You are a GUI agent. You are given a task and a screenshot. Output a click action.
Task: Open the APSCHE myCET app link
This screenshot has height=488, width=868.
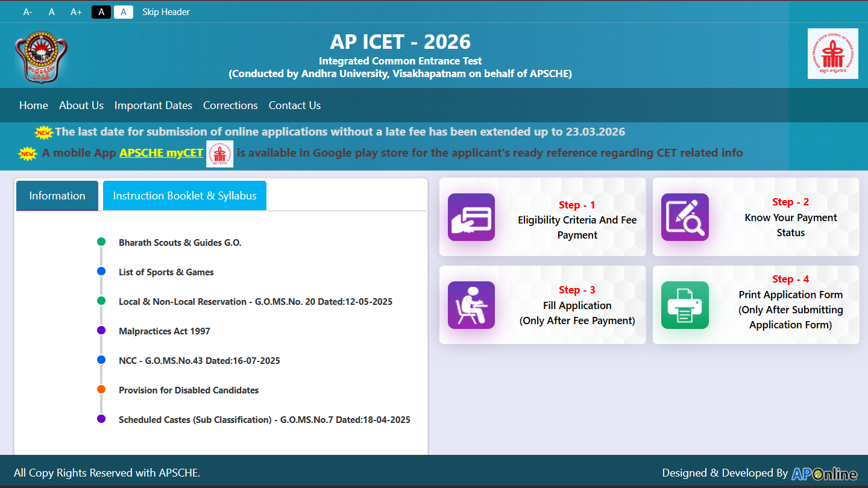pyautogui.click(x=161, y=153)
